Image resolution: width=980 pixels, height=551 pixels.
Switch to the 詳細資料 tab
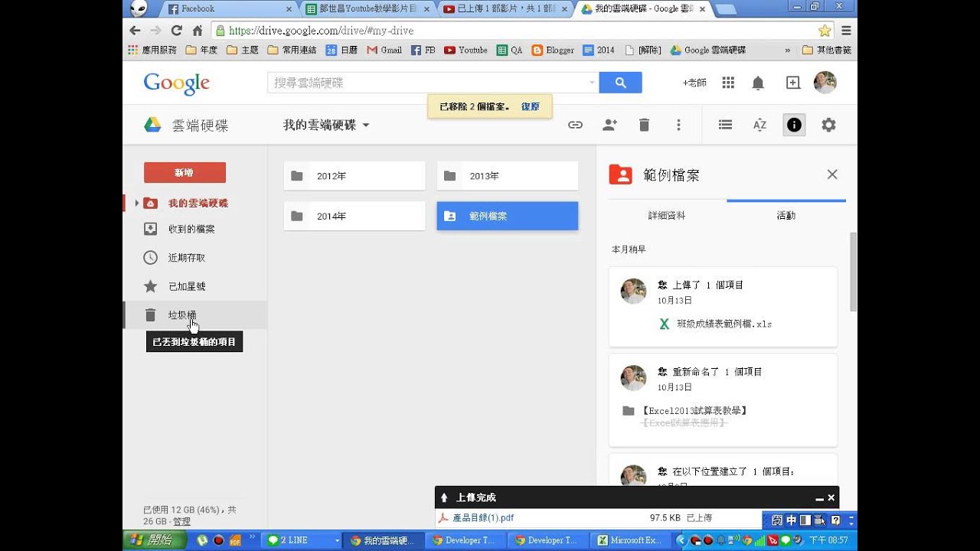tap(667, 216)
